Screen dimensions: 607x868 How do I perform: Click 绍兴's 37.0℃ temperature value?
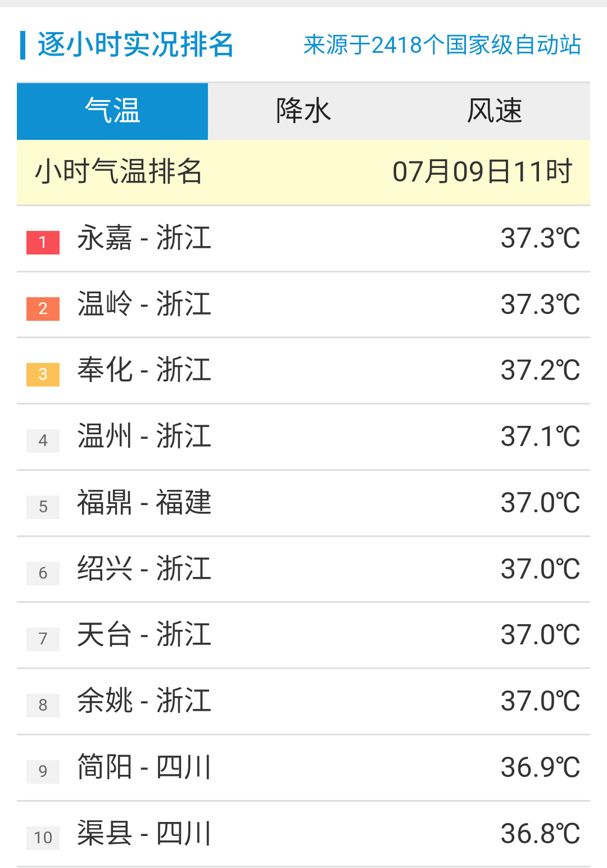(540, 569)
